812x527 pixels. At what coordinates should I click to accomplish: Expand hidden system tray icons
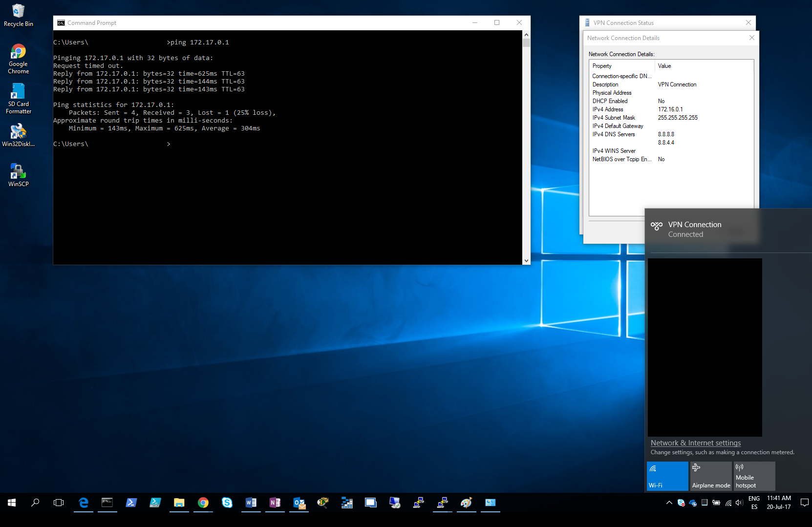pyautogui.click(x=669, y=503)
